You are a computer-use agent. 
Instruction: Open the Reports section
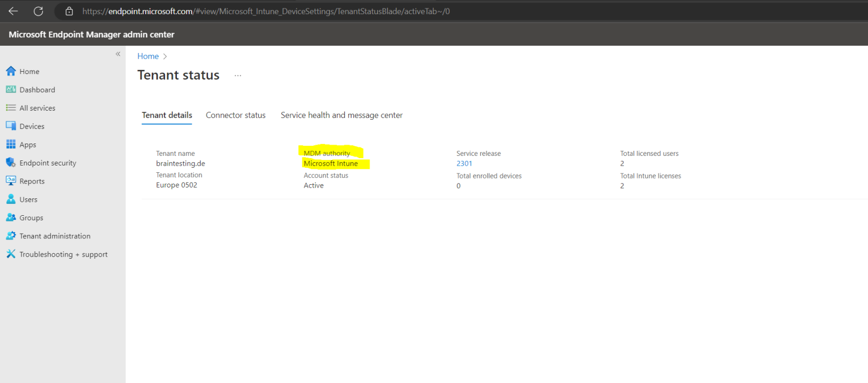pos(32,181)
